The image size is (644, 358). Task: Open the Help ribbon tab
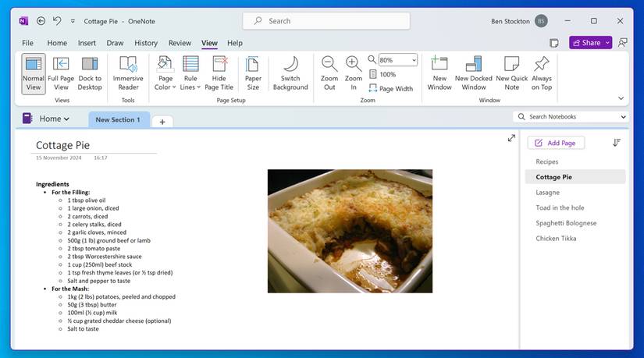point(235,43)
